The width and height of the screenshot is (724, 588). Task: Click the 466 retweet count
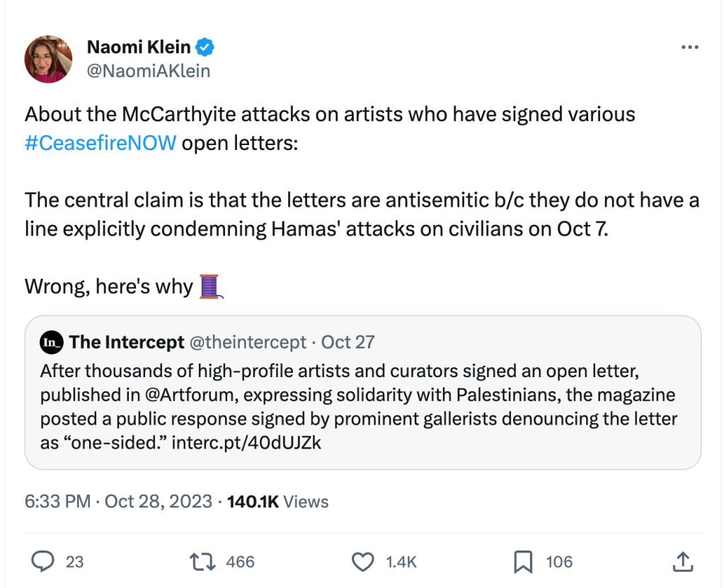(x=240, y=562)
